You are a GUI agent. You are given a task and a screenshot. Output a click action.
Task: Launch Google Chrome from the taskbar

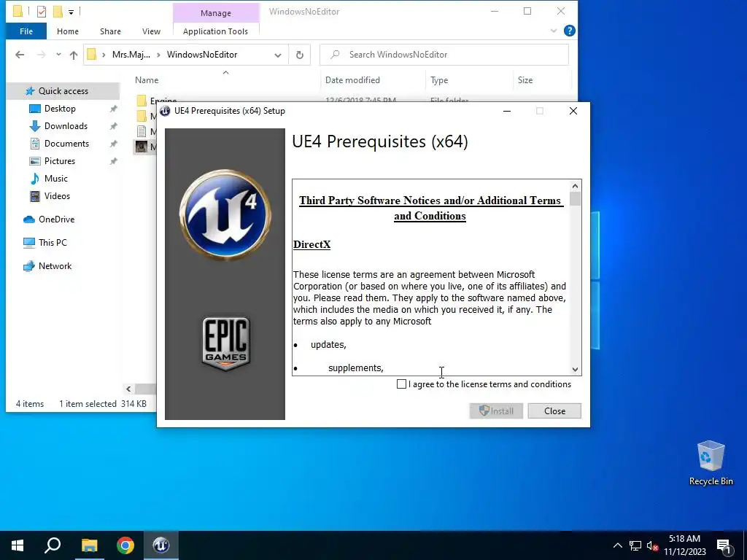(125, 545)
